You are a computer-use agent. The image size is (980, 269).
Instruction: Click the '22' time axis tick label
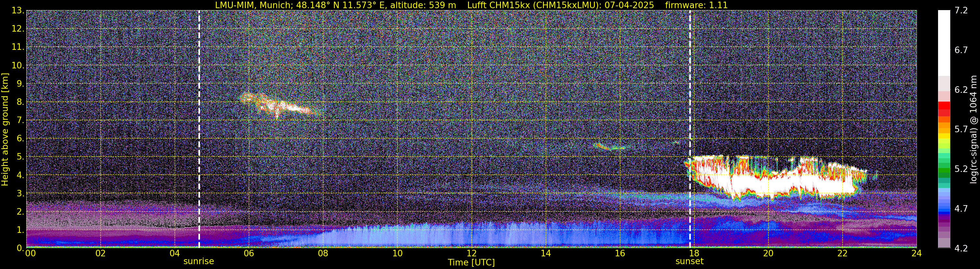click(842, 254)
